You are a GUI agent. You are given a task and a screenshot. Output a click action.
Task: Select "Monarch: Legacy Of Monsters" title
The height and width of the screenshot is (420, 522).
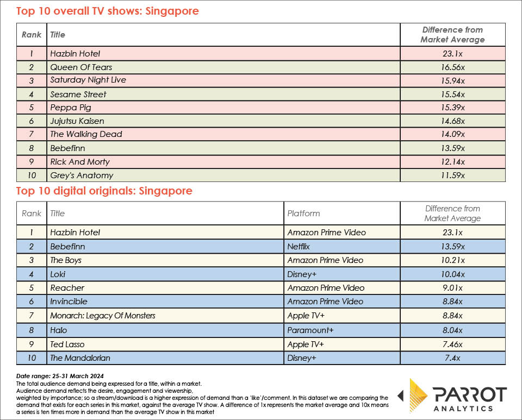(103, 316)
